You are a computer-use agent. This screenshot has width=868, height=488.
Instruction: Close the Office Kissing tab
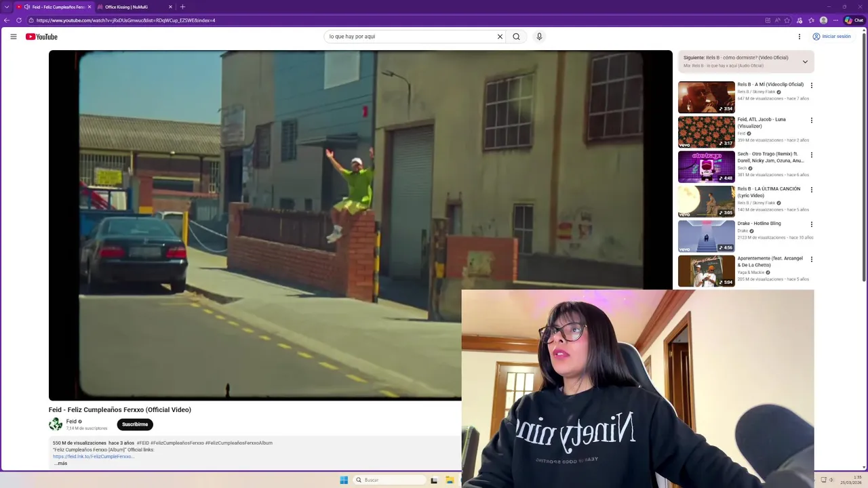[x=170, y=7]
